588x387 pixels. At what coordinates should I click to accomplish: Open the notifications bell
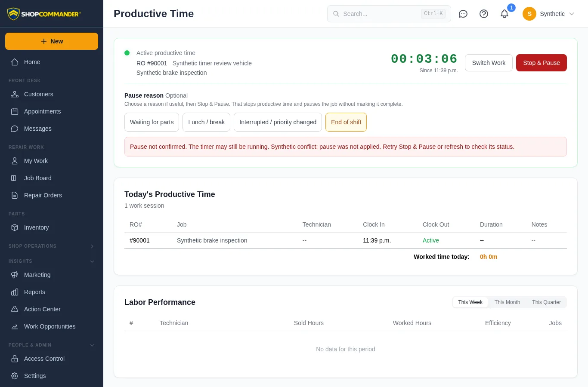pos(504,14)
